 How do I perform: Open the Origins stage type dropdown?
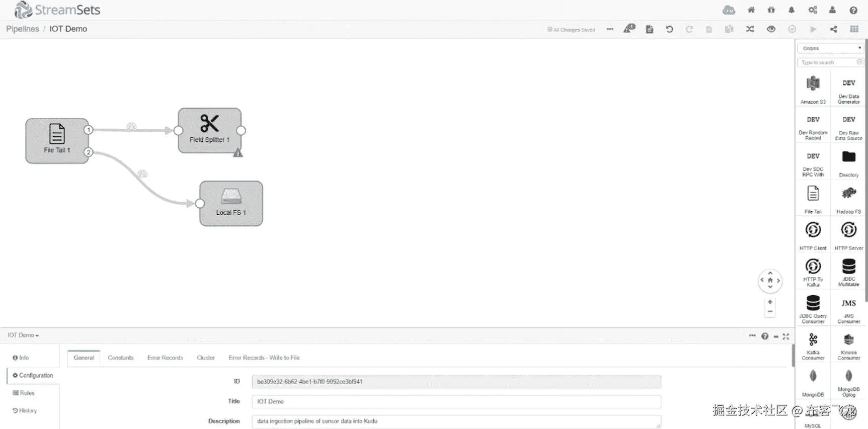830,48
